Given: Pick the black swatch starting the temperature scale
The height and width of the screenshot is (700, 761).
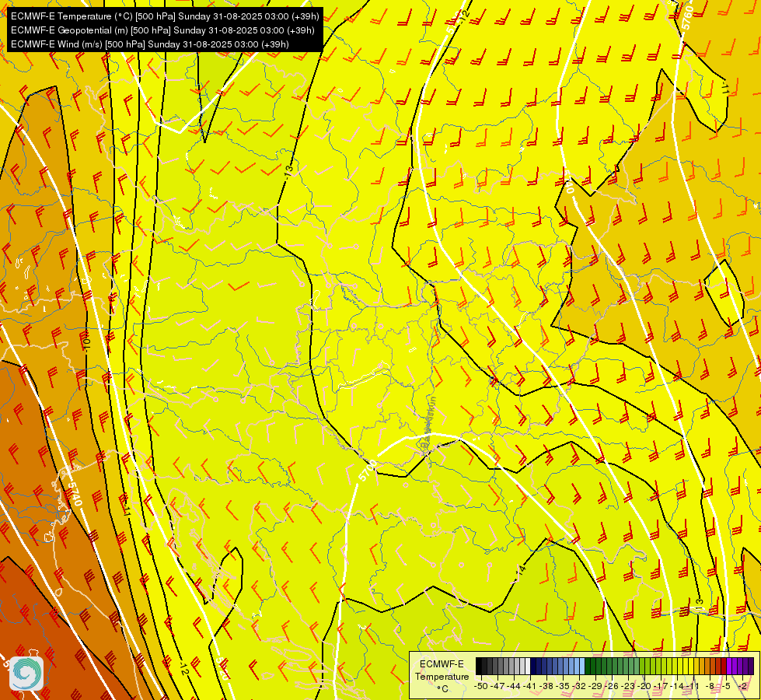Looking at the screenshot, I should coord(479,666).
